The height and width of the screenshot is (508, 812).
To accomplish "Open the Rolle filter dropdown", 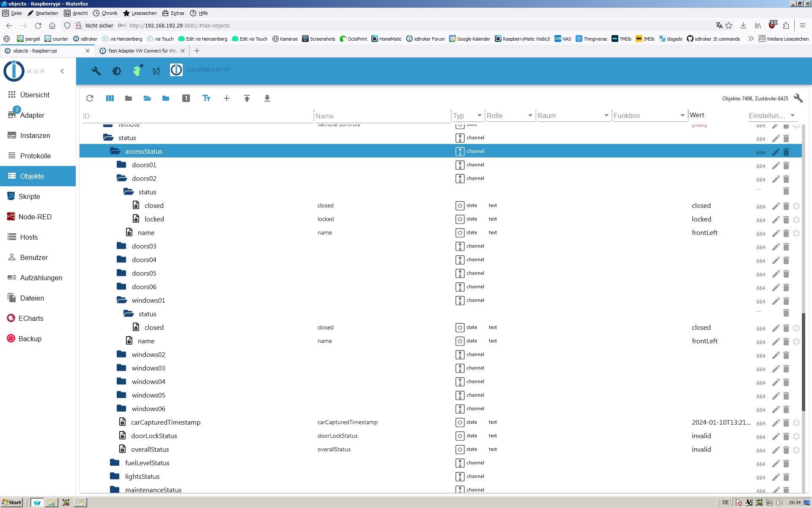I will point(529,115).
